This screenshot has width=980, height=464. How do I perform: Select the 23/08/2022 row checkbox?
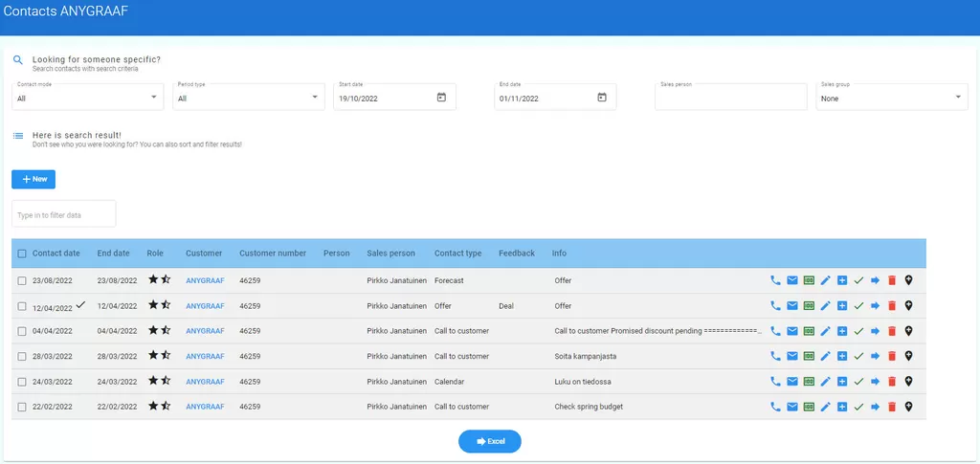click(22, 281)
